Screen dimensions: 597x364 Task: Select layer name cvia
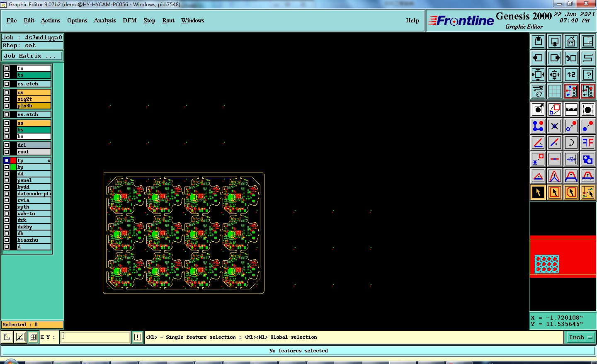point(34,200)
